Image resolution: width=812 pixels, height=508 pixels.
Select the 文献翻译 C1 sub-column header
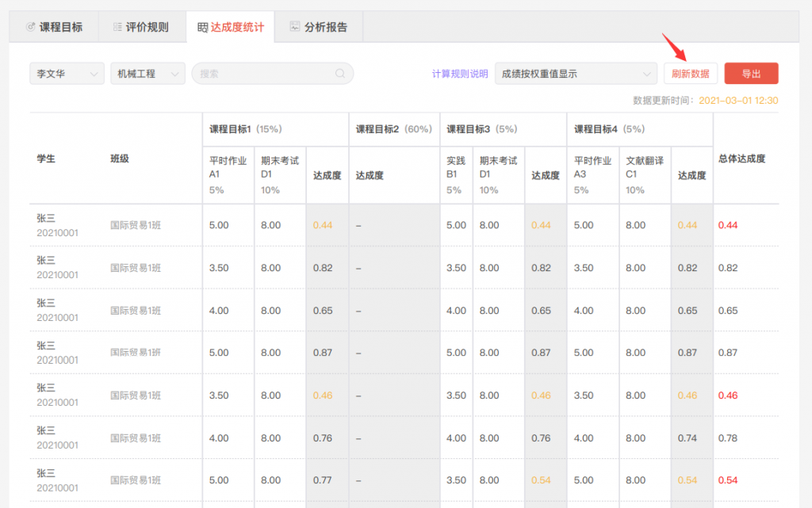tap(644, 167)
